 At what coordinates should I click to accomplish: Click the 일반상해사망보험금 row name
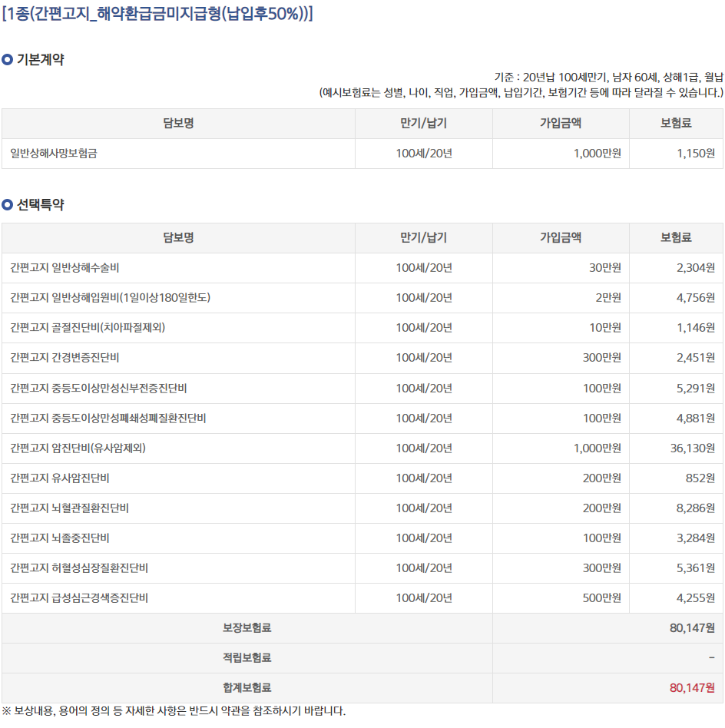click(x=54, y=154)
